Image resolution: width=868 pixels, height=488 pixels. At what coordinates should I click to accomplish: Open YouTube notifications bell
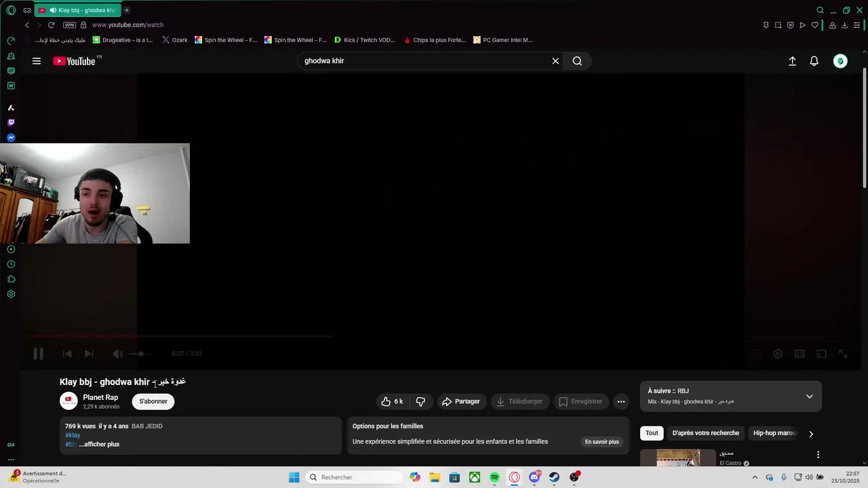click(814, 61)
